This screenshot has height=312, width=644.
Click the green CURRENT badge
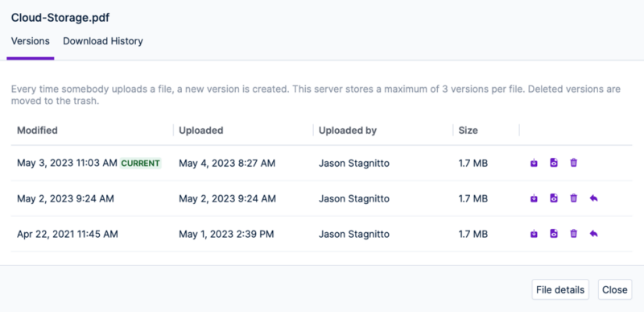tap(140, 164)
